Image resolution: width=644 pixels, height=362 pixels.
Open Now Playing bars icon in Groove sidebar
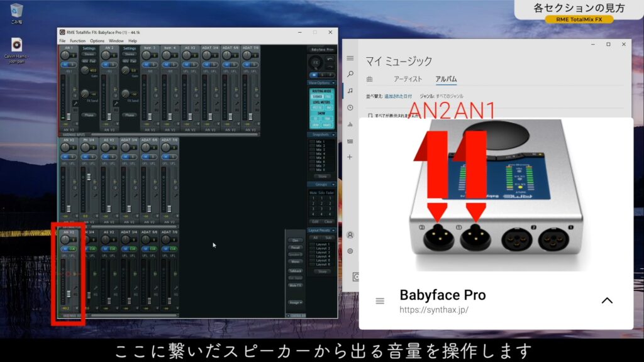(x=350, y=124)
